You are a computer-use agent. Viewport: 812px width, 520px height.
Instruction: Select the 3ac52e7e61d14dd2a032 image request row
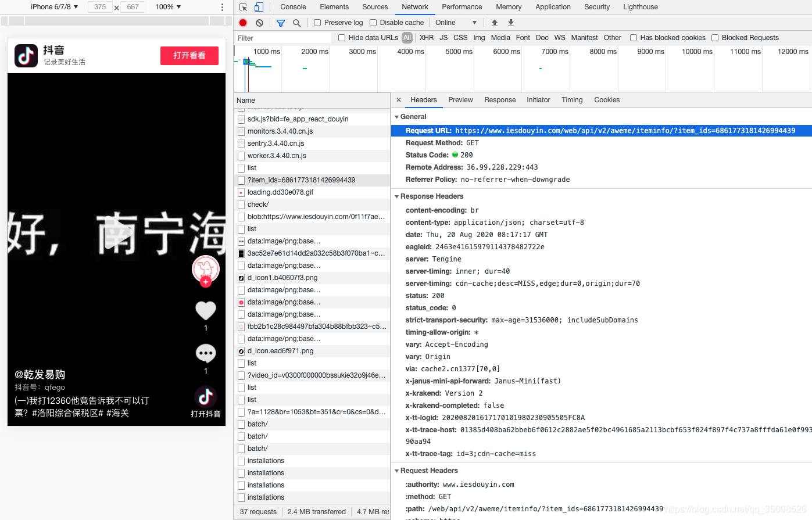pos(312,253)
